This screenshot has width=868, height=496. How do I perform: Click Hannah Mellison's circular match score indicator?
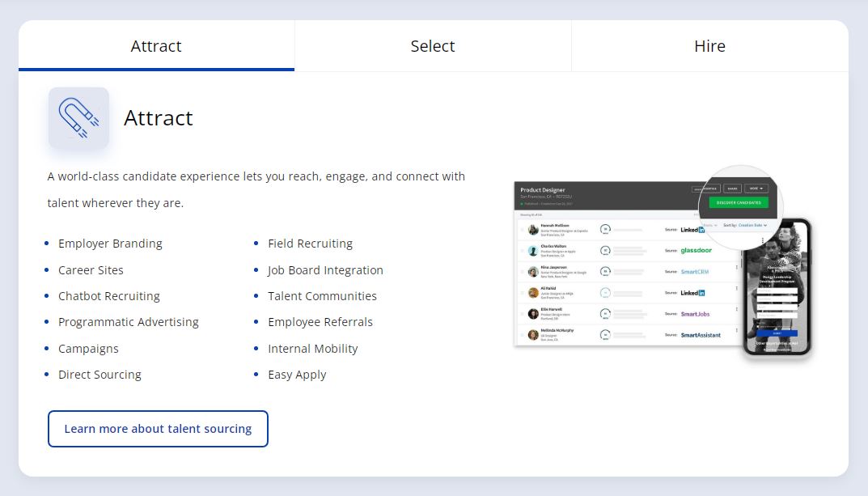[x=604, y=228]
